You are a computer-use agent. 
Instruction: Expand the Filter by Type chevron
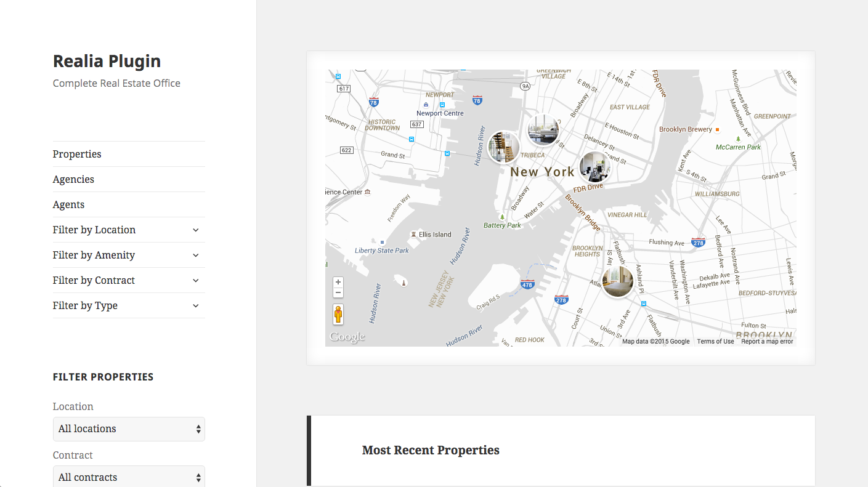tap(196, 305)
